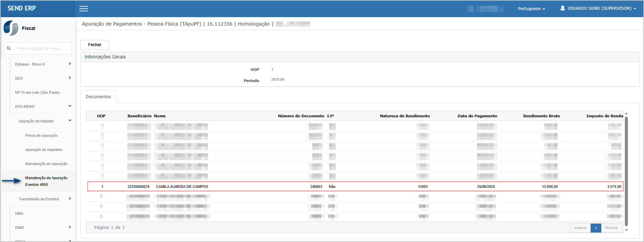Open Manutenção de Apuração Eventos 4000
644x242 pixels.
pos(46,181)
